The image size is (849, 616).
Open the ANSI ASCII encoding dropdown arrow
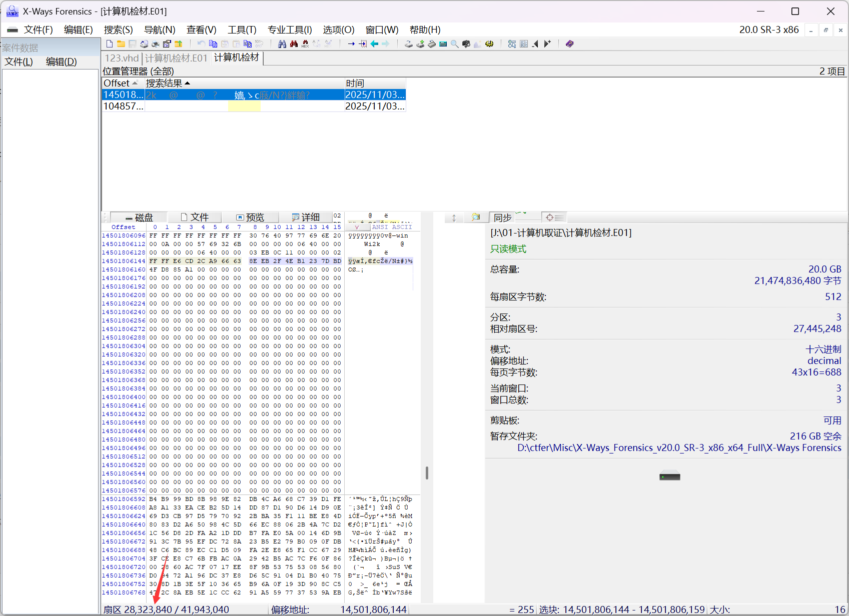coord(357,227)
